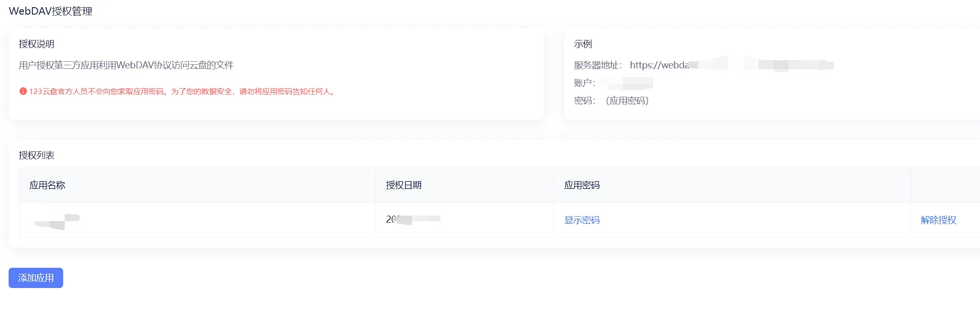Click the authorization date cell value
Viewport: 980px width, 328px height.
[413, 220]
